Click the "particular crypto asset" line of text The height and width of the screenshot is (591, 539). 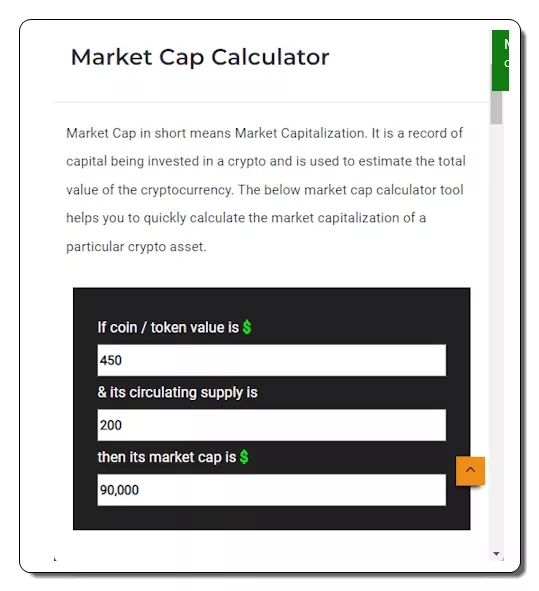tap(136, 247)
